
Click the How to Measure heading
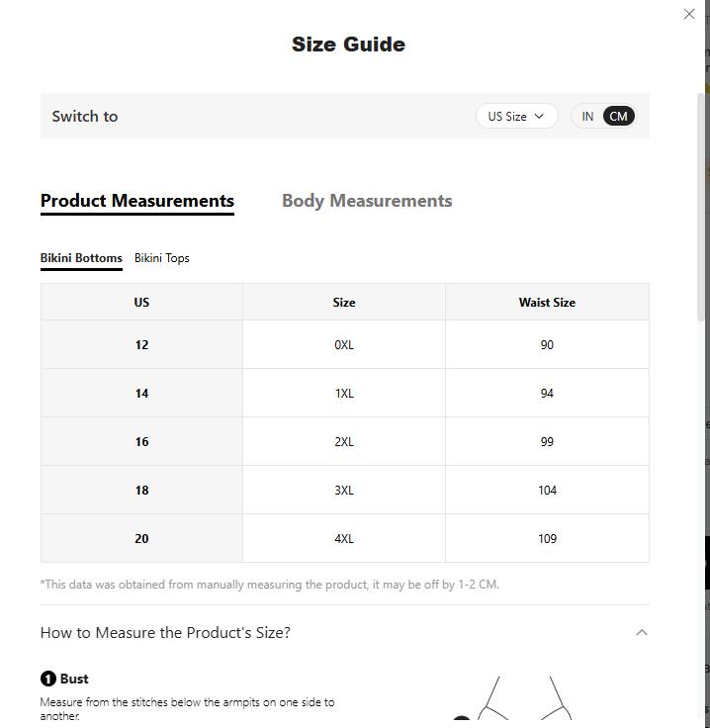[x=165, y=632]
